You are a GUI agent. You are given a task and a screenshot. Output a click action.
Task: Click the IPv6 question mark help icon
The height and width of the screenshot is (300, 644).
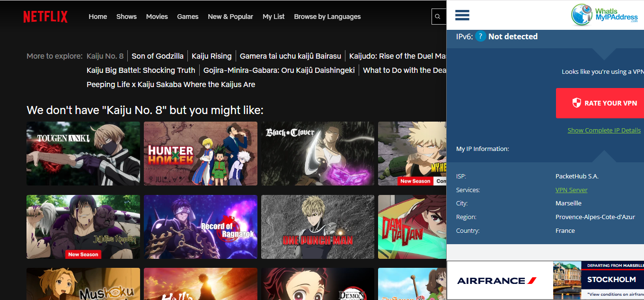481,36
